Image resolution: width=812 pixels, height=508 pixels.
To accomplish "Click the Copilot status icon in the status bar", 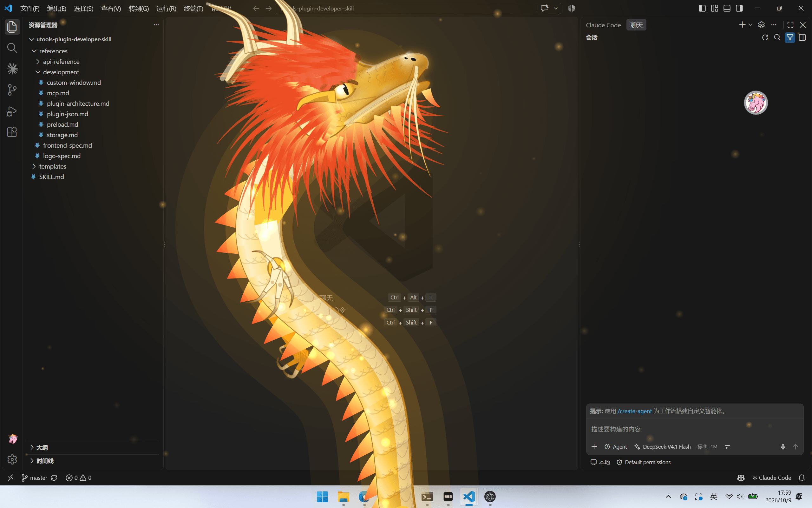I will tap(741, 478).
